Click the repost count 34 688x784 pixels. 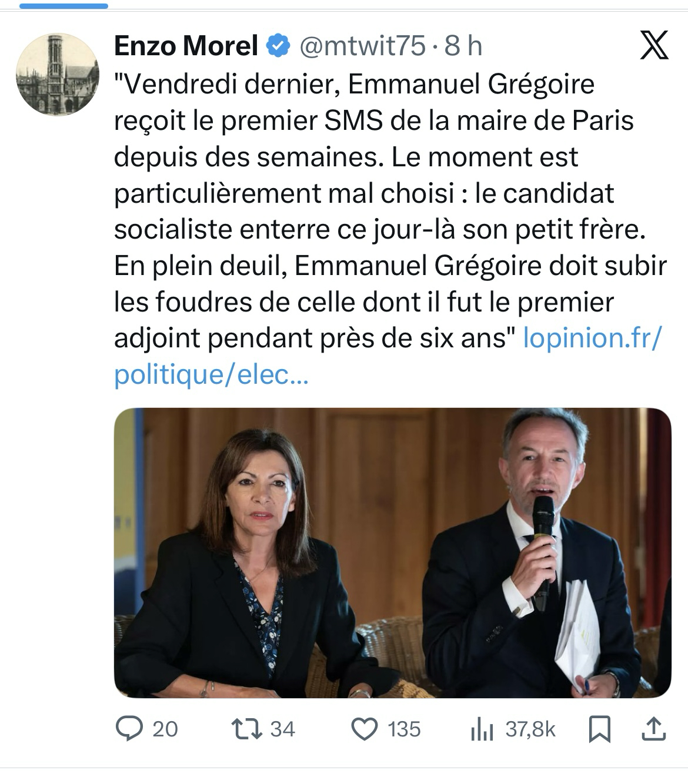coord(282,729)
